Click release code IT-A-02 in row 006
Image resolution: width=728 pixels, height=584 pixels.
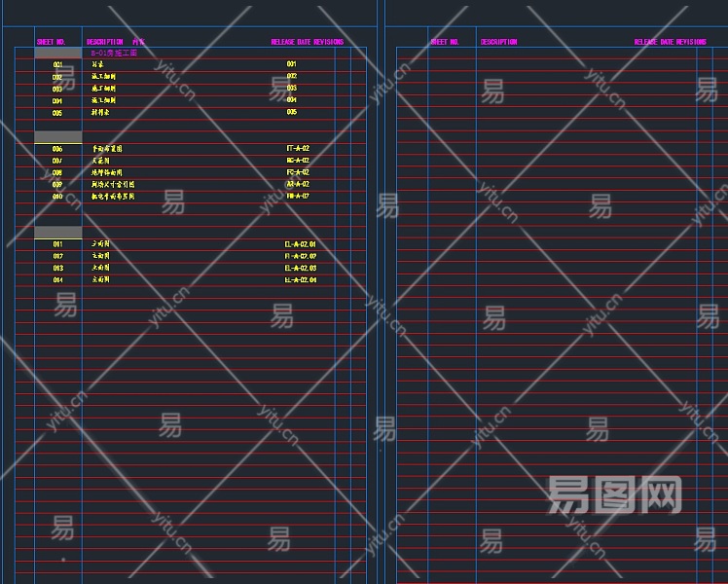coord(298,149)
